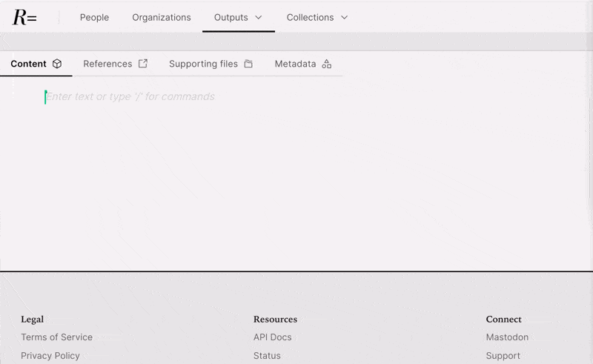
Task: Open the Status link in Resources
Action: click(267, 356)
